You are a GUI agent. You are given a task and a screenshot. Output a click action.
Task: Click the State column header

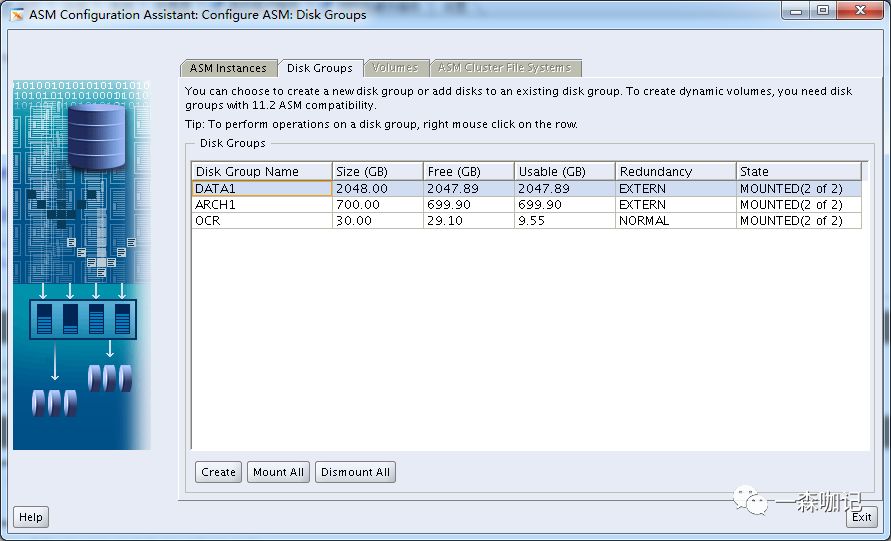(x=798, y=171)
